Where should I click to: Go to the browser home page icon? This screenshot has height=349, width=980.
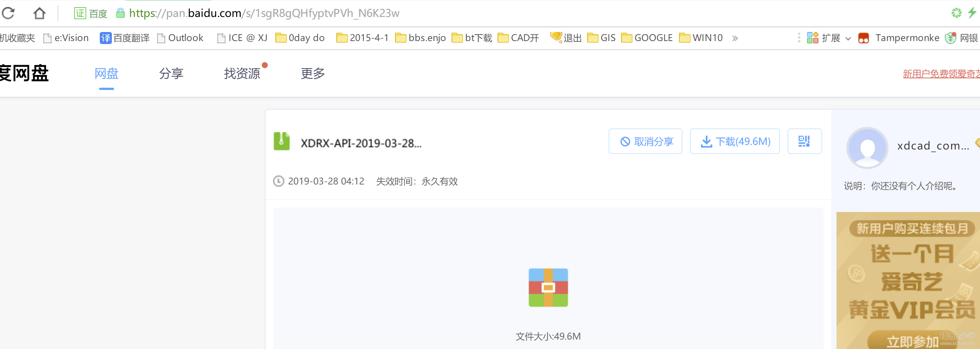[39, 13]
